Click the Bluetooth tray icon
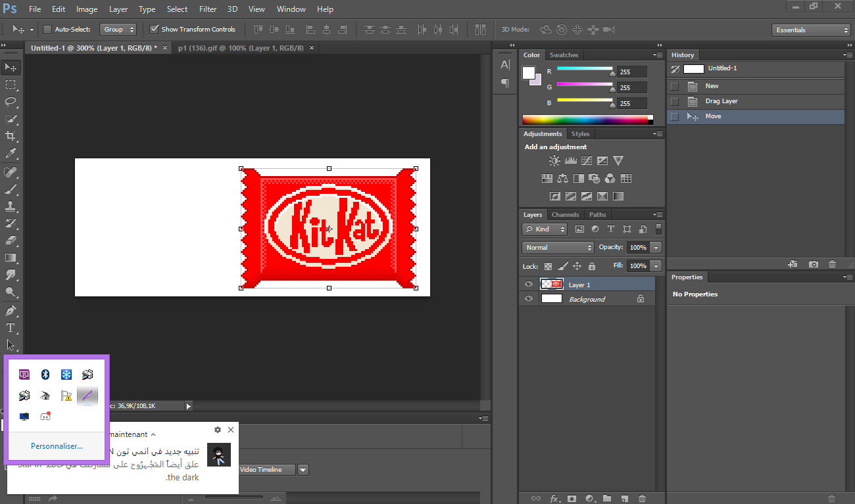Screen dimensions: 855x504 point(45,375)
